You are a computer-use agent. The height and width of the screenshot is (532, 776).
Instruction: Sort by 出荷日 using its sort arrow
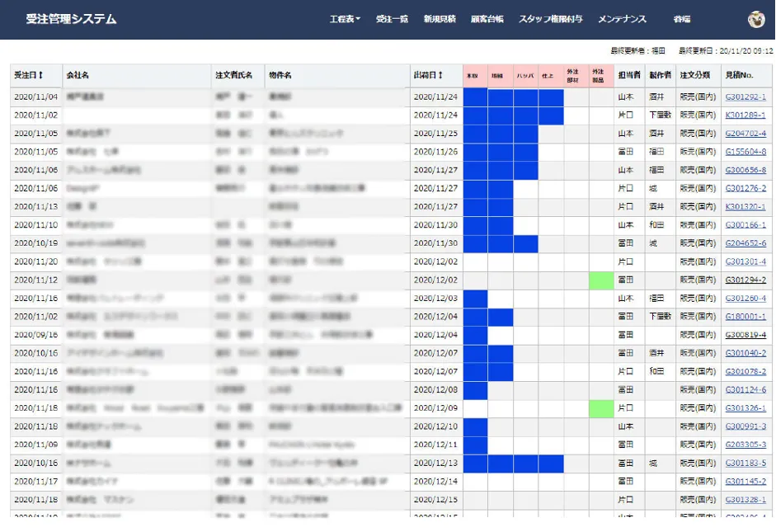(440, 75)
